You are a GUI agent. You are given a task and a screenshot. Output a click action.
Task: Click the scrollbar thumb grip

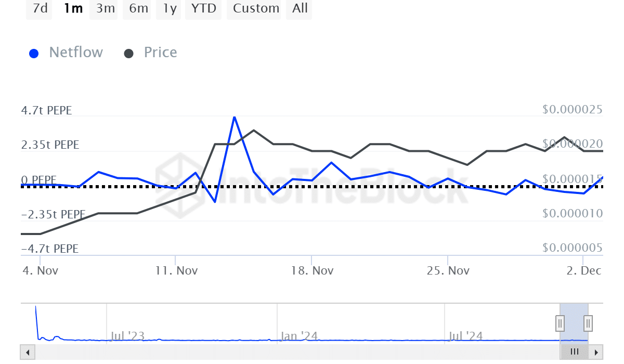tap(575, 352)
